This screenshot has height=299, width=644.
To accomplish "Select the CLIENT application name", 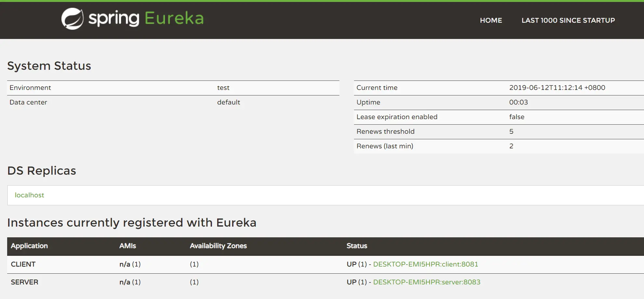I will pos(23,264).
